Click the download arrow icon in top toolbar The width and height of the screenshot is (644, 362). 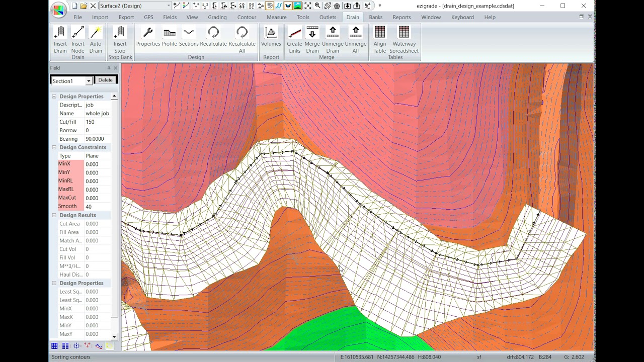pos(347,6)
